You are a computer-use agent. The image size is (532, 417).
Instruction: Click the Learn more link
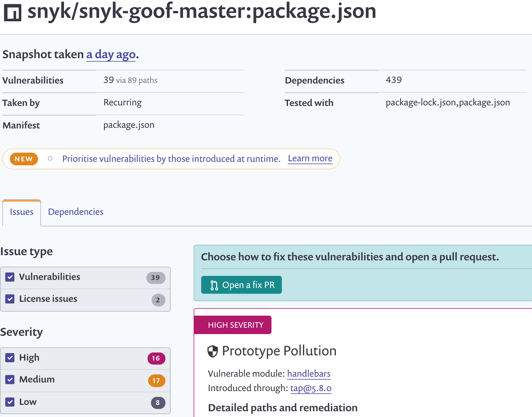point(310,158)
